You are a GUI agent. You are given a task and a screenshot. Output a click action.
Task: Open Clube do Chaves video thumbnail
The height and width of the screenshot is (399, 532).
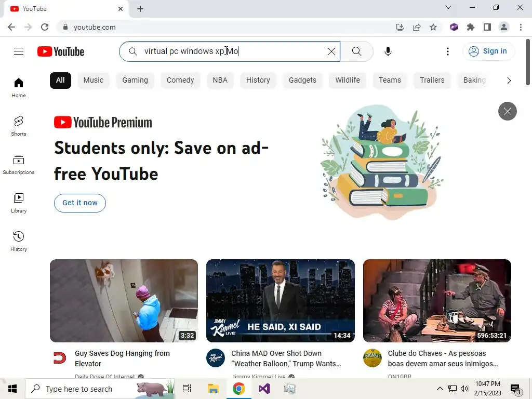coord(437,301)
